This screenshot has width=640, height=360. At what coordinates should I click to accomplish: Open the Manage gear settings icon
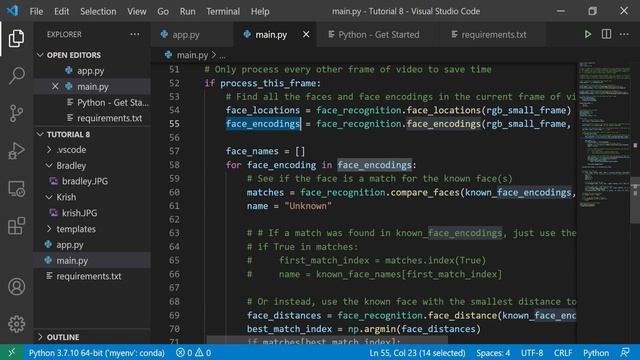pyautogui.click(x=16, y=324)
